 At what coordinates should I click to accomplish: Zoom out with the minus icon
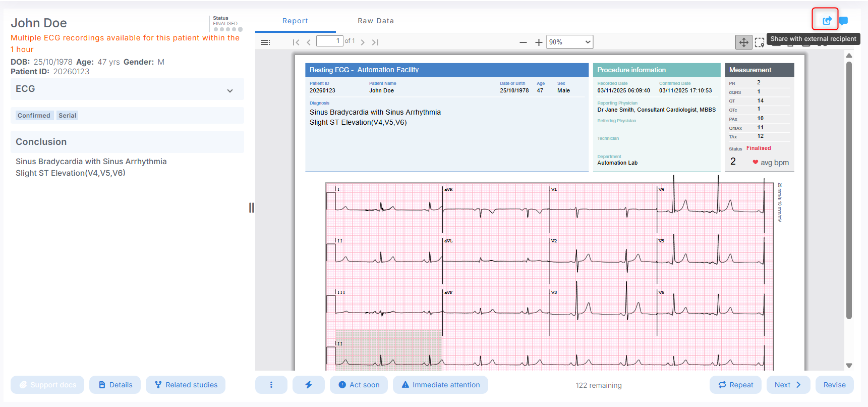coord(523,42)
